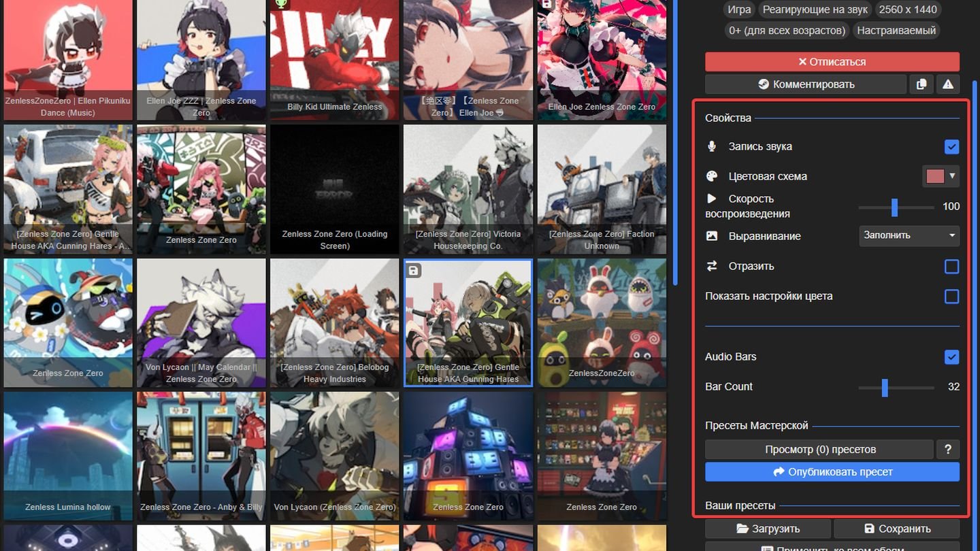Select the 【绝区零】 Ellen Joe wallpaper thumbnail

tap(468, 60)
